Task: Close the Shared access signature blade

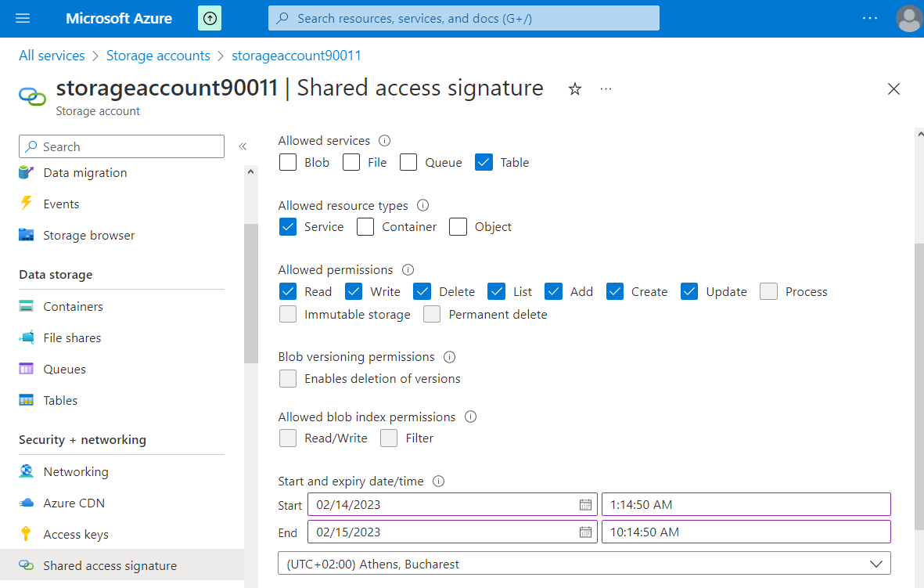Action: click(x=893, y=89)
